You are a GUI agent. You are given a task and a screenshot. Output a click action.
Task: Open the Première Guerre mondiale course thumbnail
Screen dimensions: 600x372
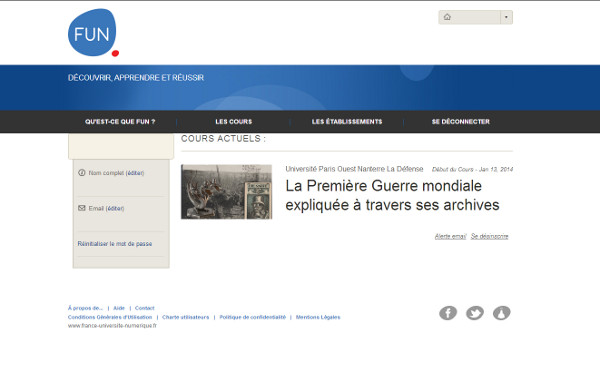(x=227, y=192)
